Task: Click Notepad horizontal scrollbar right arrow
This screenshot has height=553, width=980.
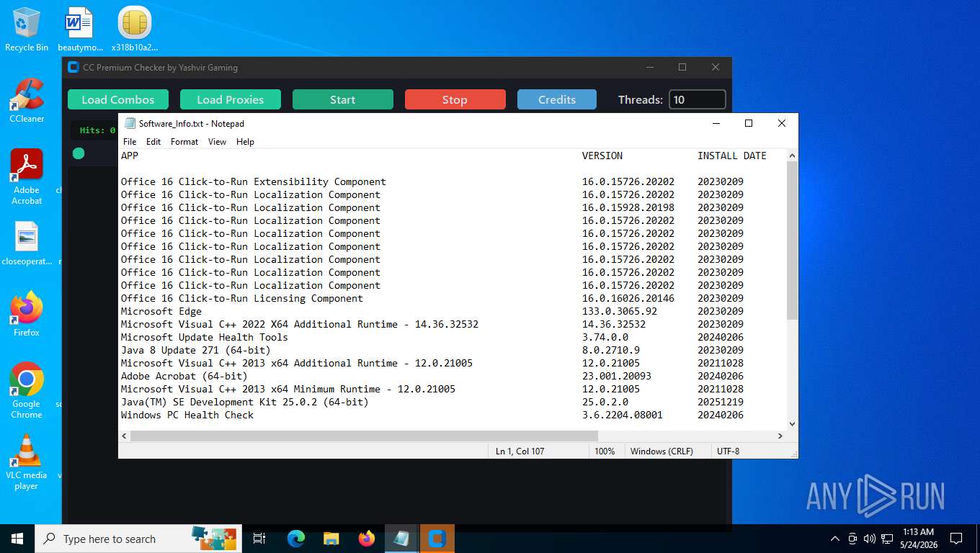Action: pos(780,436)
